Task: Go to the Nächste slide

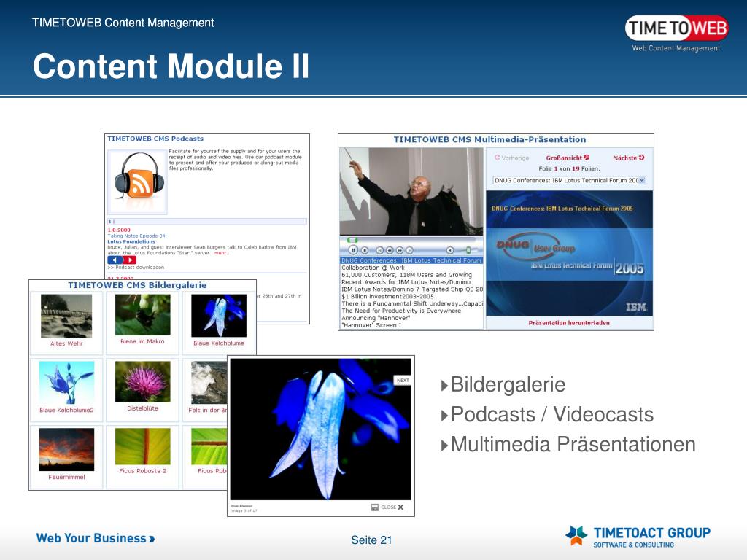Action: (x=628, y=157)
